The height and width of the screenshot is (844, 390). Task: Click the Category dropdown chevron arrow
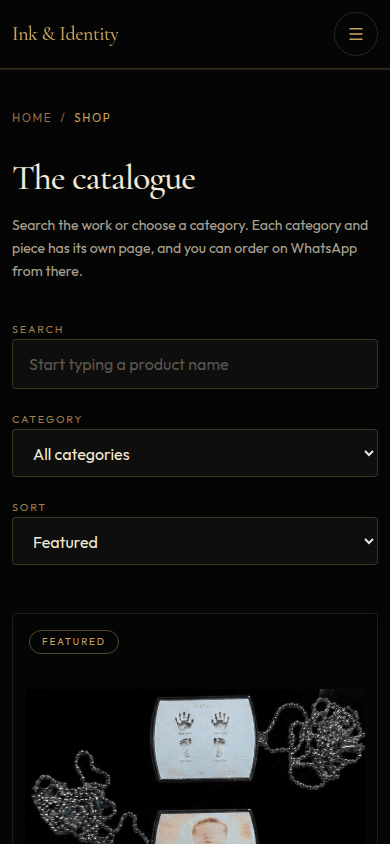pyautogui.click(x=368, y=453)
